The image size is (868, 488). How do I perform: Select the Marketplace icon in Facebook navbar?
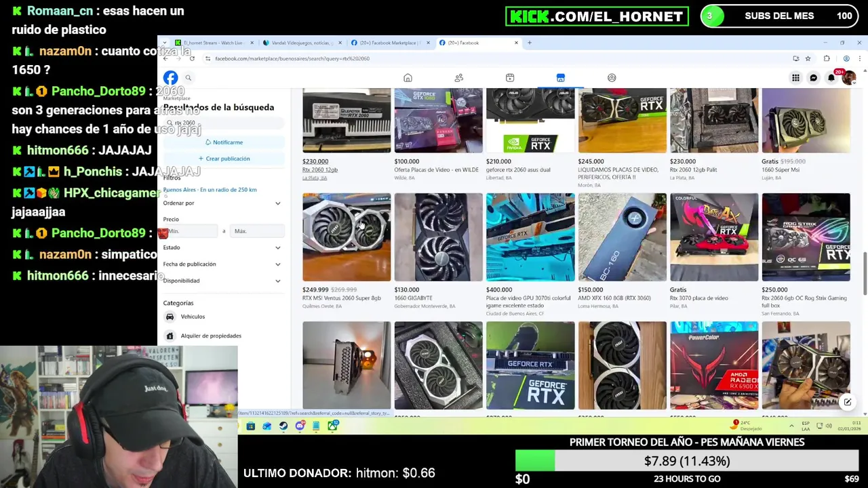[x=561, y=78]
